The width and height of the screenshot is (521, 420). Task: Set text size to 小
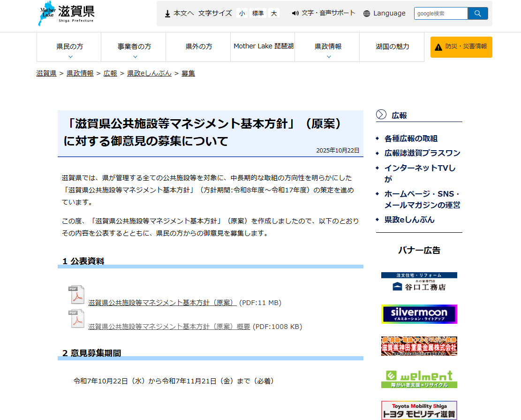[242, 14]
